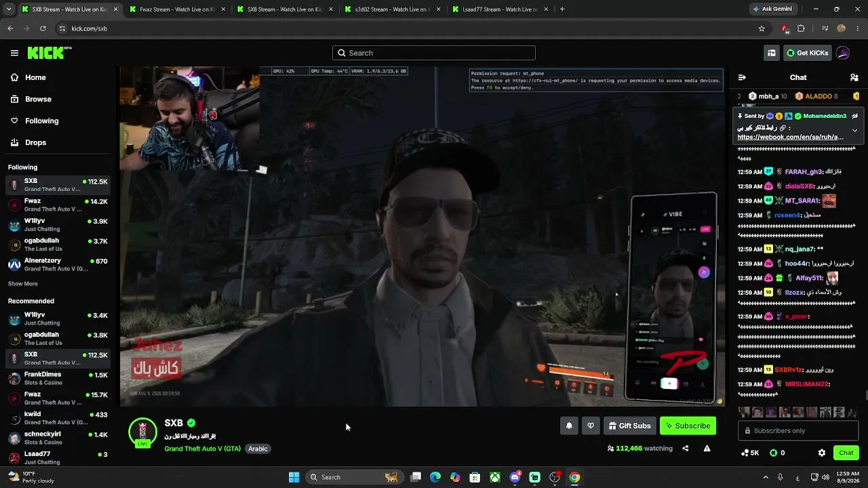Open the 5K channel points icon

point(750,453)
